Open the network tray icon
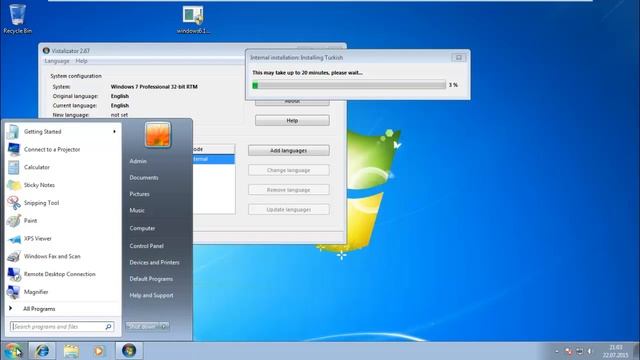640x360 pixels. [x=580, y=351]
